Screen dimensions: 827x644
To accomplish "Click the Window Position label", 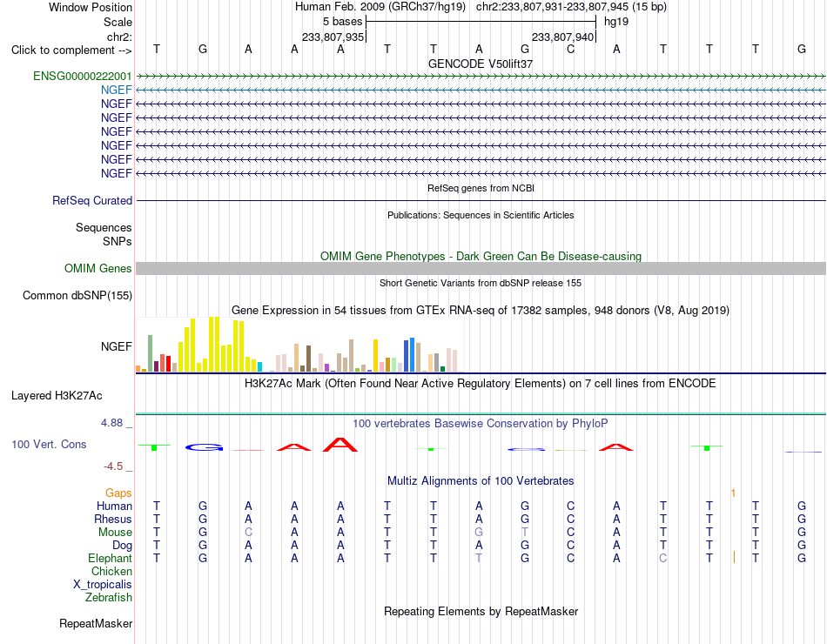I will tap(91, 7).
